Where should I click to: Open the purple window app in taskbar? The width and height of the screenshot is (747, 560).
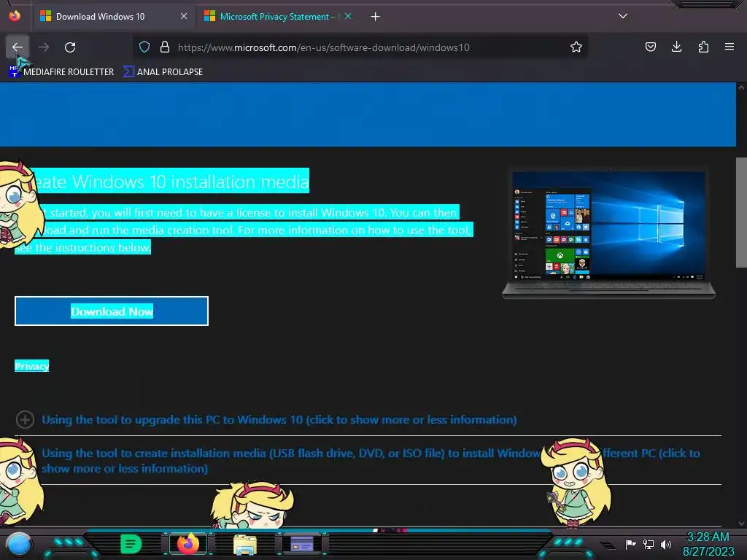[x=302, y=544]
